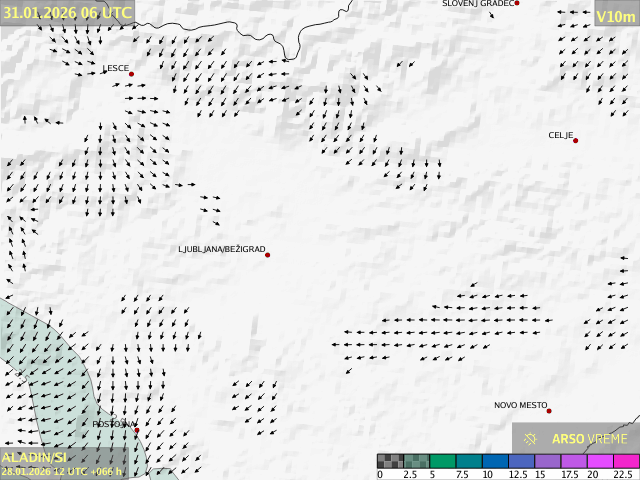Click the red Lesce station marker

[131, 74]
